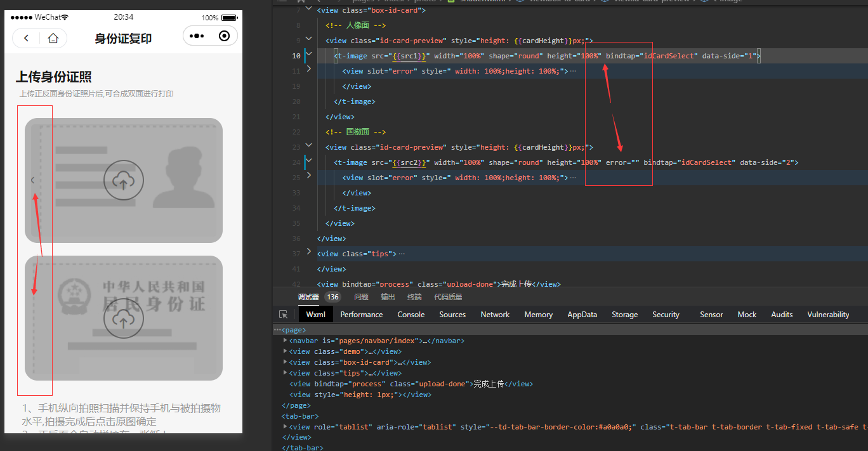Screen dimensions: 868x451
Task: Expand the view class tips tree node
Action: 285,372
